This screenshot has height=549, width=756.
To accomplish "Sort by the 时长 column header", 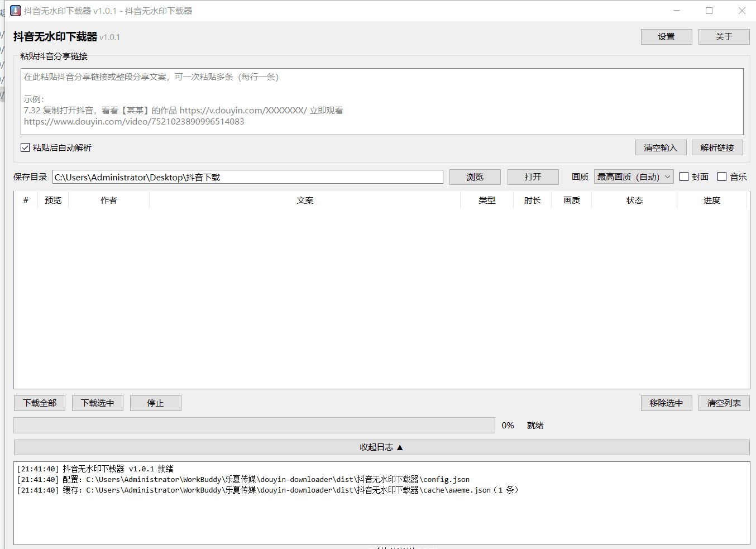I will (x=532, y=200).
